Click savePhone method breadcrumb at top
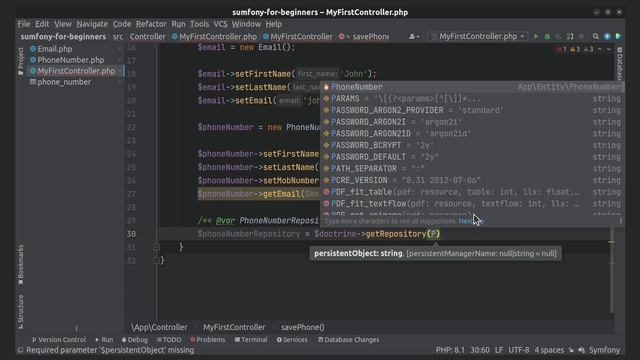The height and width of the screenshot is (360, 640). (x=364, y=36)
